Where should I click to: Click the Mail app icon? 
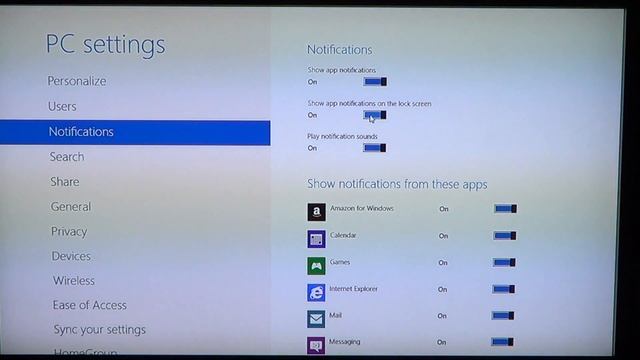pos(316,319)
